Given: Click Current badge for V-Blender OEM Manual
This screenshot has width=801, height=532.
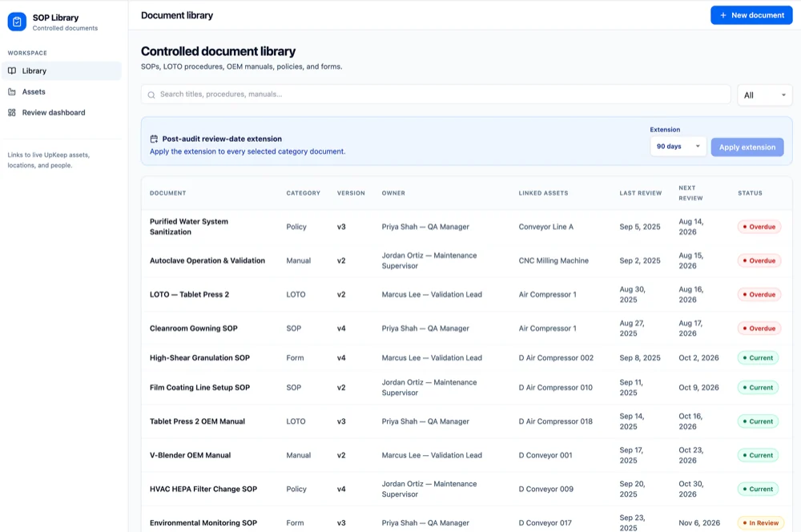Looking at the screenshot, I should (758, 455).
